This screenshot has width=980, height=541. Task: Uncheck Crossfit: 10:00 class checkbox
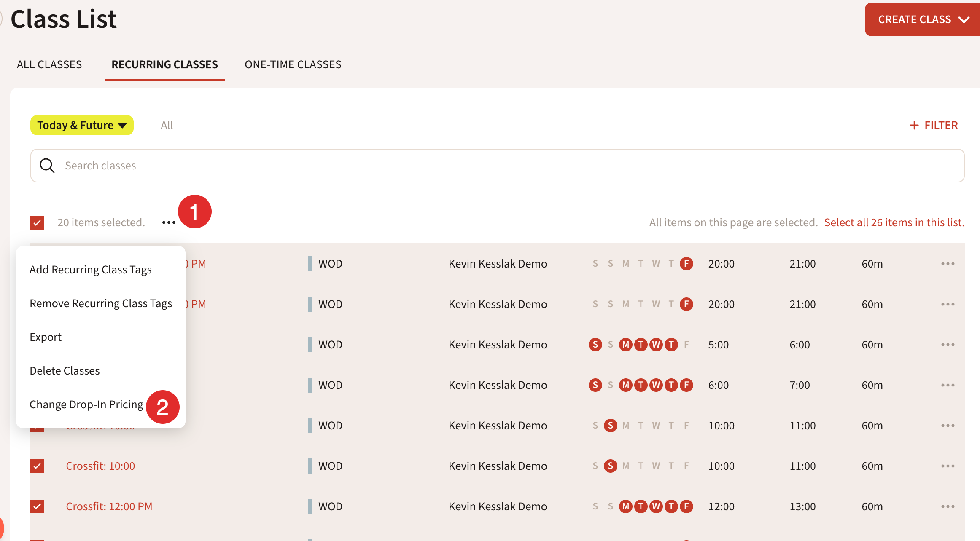[37, 466]
